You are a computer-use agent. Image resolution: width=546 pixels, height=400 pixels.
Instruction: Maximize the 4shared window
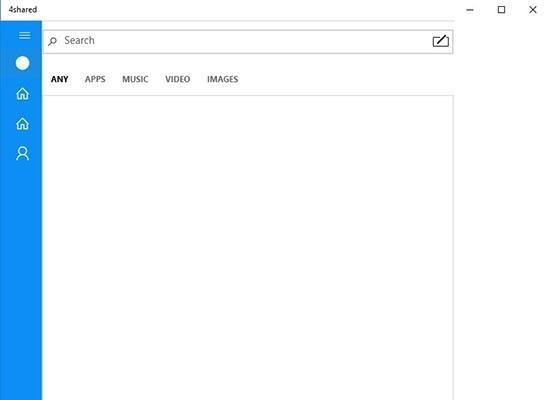[501, 10]
